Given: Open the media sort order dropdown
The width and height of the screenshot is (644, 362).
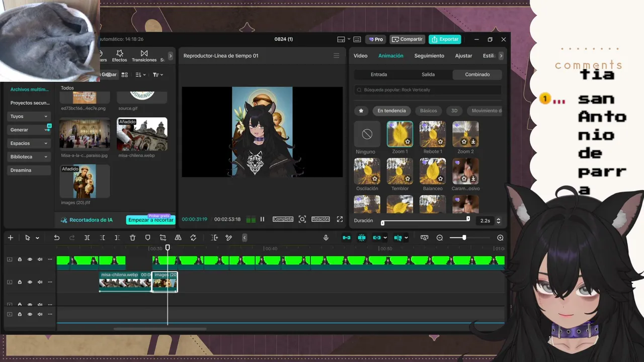Looking at the screenshot, I should point(141,74).
